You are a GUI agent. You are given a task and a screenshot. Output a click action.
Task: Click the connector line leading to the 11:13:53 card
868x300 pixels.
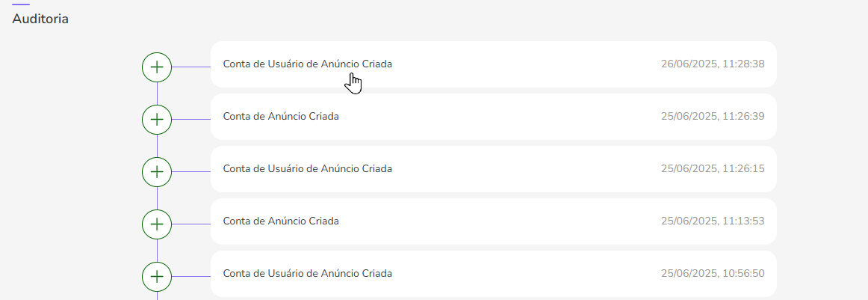click(x=191, y=224)
